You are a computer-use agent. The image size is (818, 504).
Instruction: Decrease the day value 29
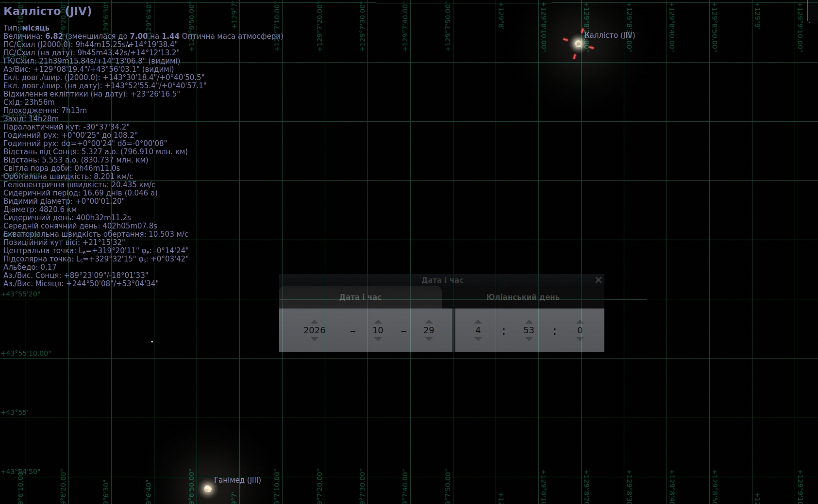429,339
